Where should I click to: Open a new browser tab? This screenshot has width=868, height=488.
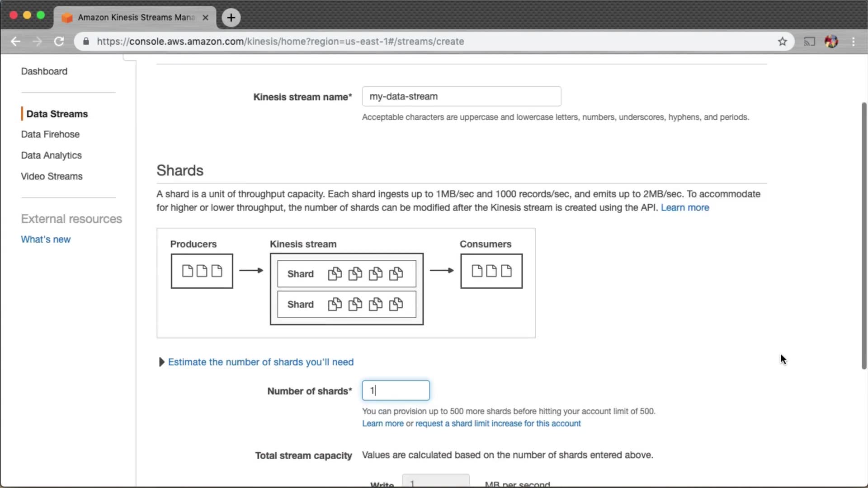[231, 18]
